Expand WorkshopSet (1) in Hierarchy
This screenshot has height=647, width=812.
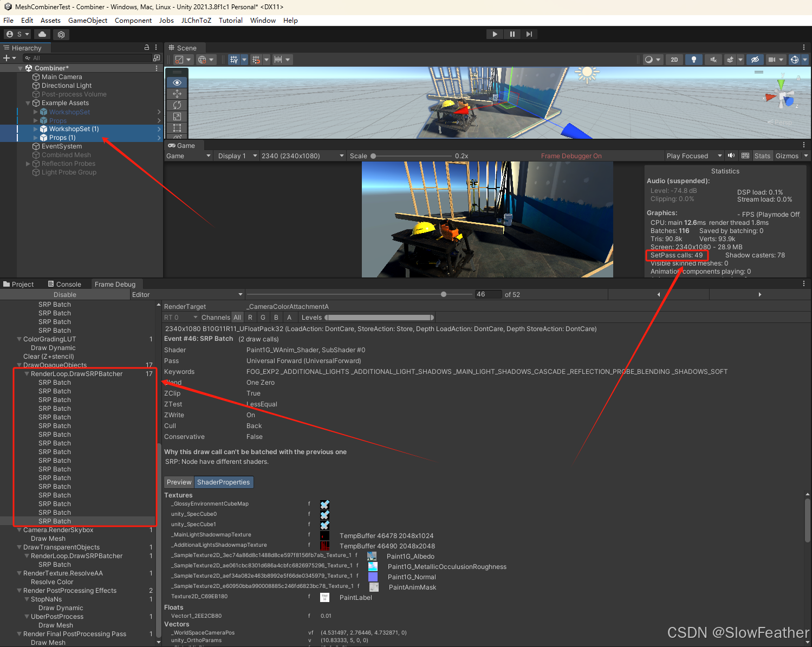click(36, 129)
